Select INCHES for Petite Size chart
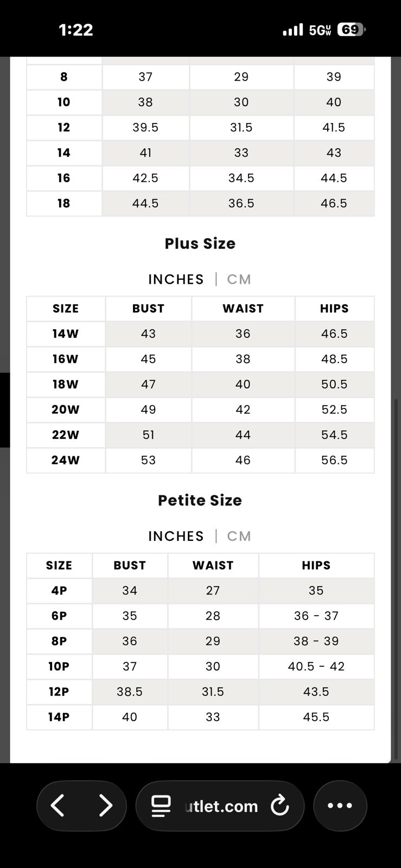The image size is (401, 868). (176, 536)
